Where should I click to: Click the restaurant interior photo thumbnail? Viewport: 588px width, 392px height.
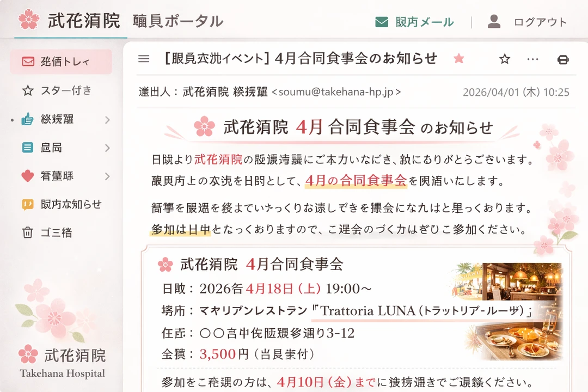(x=506, y=281)
